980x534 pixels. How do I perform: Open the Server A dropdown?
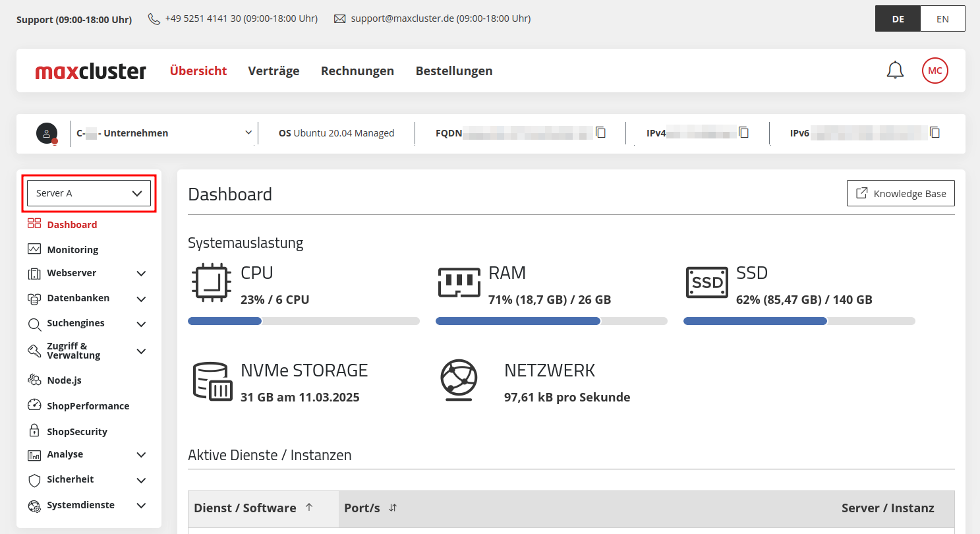tap(89, 193)
